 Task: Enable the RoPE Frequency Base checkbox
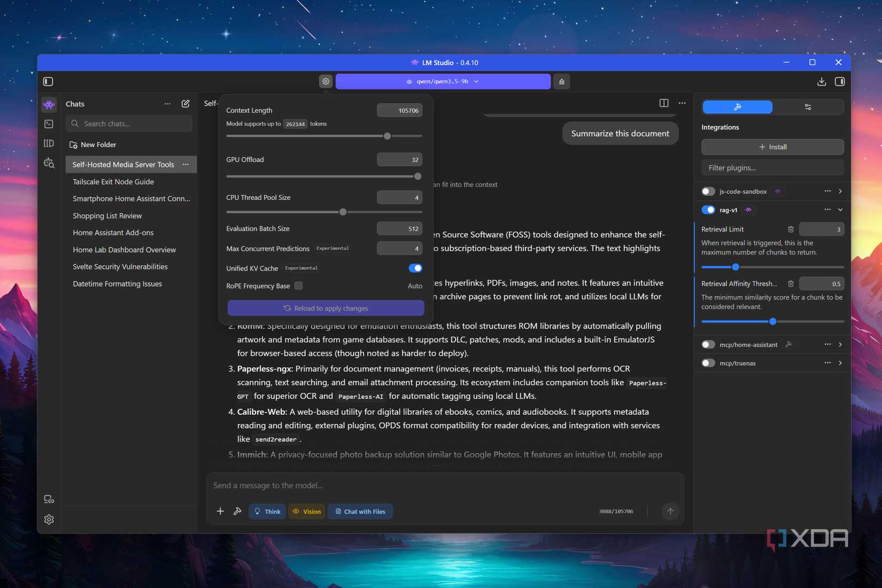pos(299,286)
